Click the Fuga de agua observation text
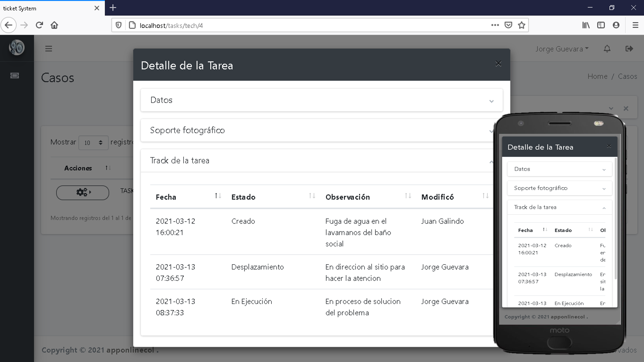This screenshot has width=644, height=362. point(358,232)
